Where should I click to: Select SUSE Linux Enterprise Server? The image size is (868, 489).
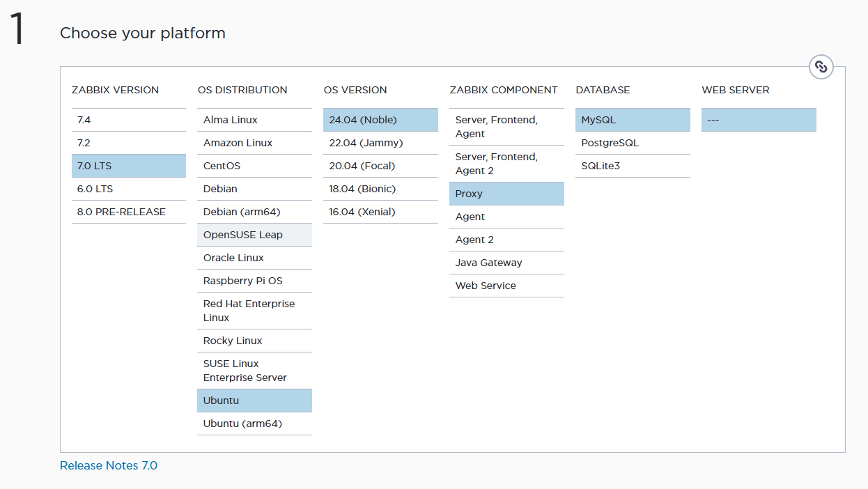[x=254, y=371]
